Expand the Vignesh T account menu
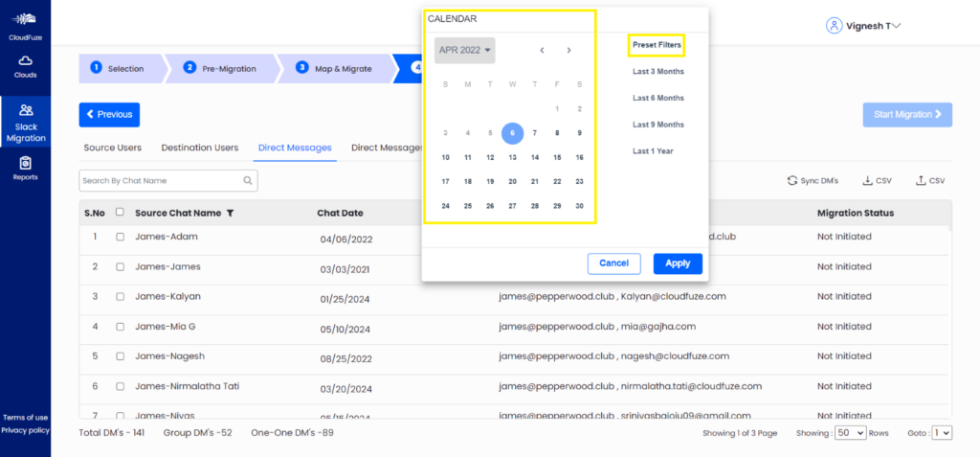 pyautogui.click(x=896, y=26)
